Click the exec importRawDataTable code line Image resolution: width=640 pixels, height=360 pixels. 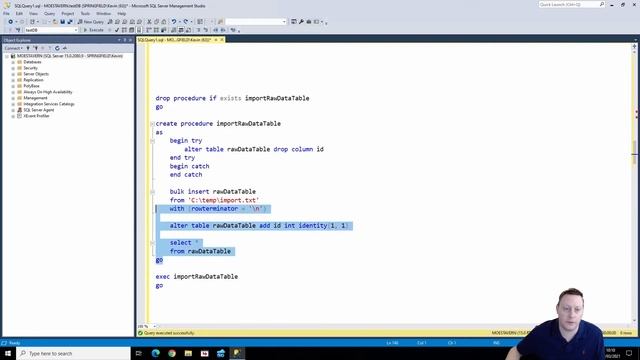click(x=197, y=277)
